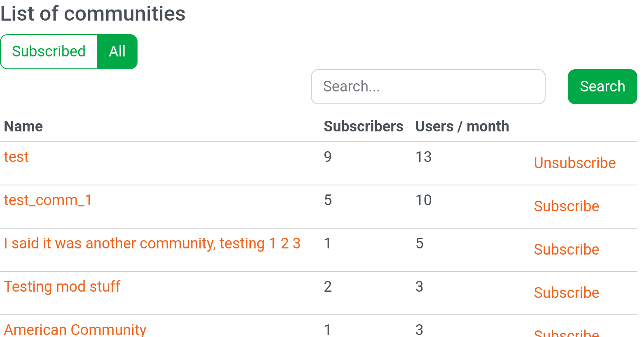Subscribe to test_comm_1

pos(566,206)
